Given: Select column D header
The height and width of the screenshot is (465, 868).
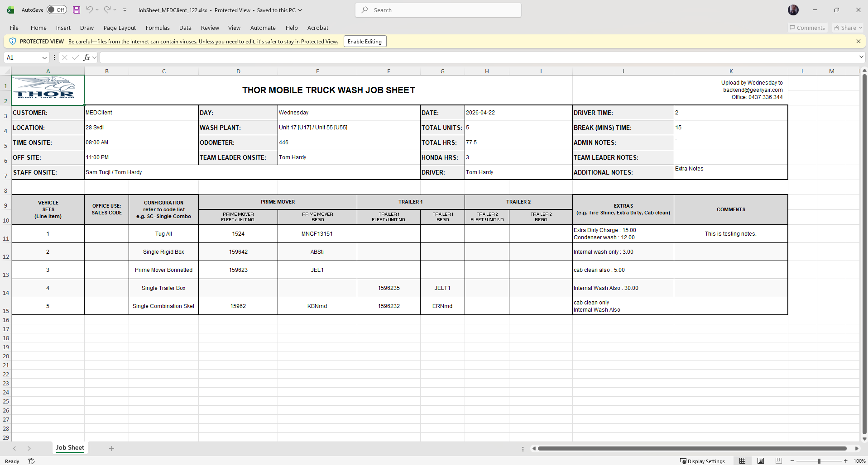Looking at the screenshot, I should pos(238,71).
